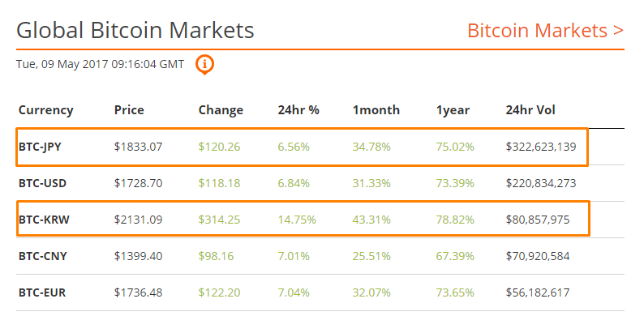Click the BTC-EUR 1year percentage 73.65%

pos(455,292)
